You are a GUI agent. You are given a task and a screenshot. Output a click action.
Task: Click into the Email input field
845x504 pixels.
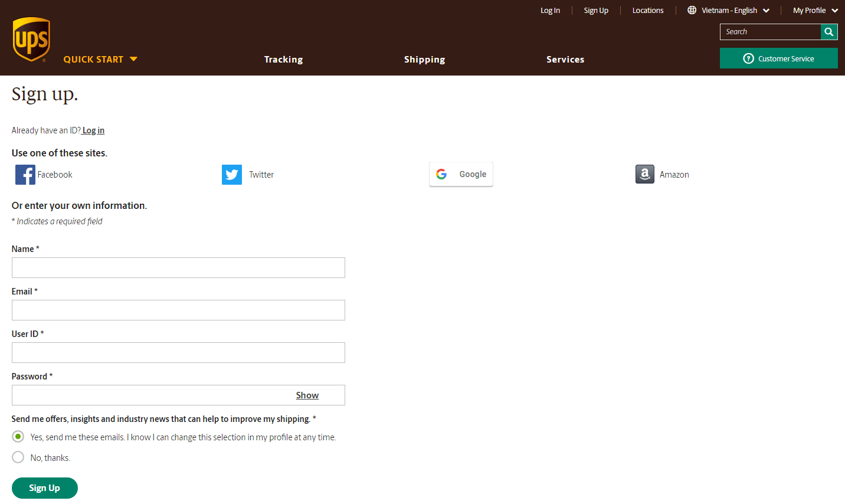click(178, 310)
